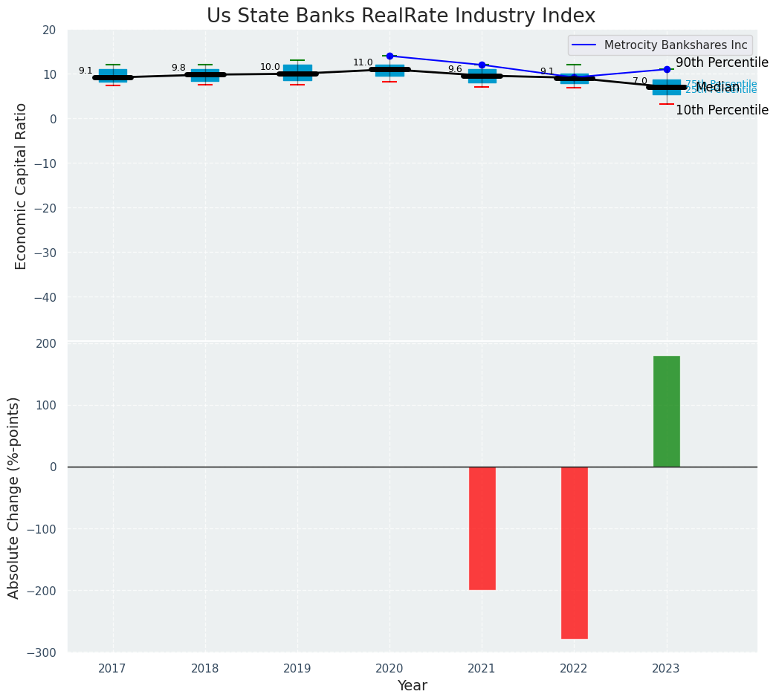Select the 7.0 median value label
Image resolution: width=776 pixels, height=700 pixels.
639,81
